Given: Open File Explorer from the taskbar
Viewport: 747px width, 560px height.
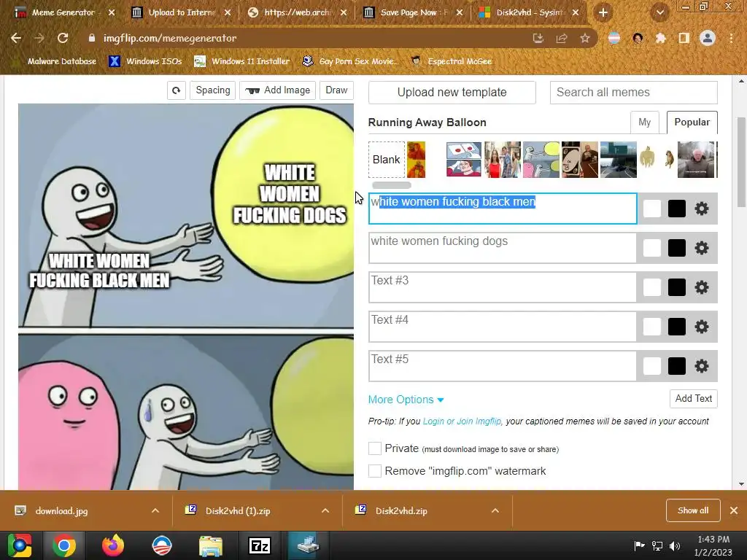Looking at the screenshot, I should tap(210, 545).
